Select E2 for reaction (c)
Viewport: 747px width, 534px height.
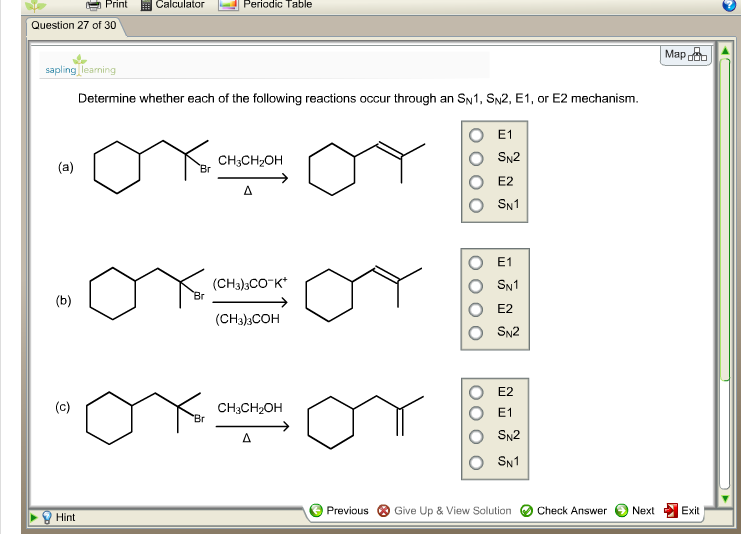[x=476, y=392]
